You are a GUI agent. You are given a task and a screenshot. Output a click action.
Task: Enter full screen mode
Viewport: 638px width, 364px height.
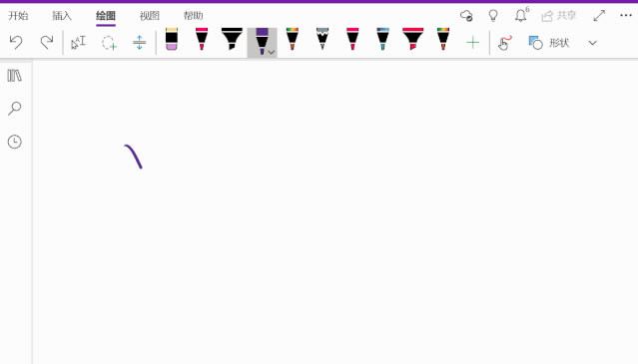coord(599,16)
